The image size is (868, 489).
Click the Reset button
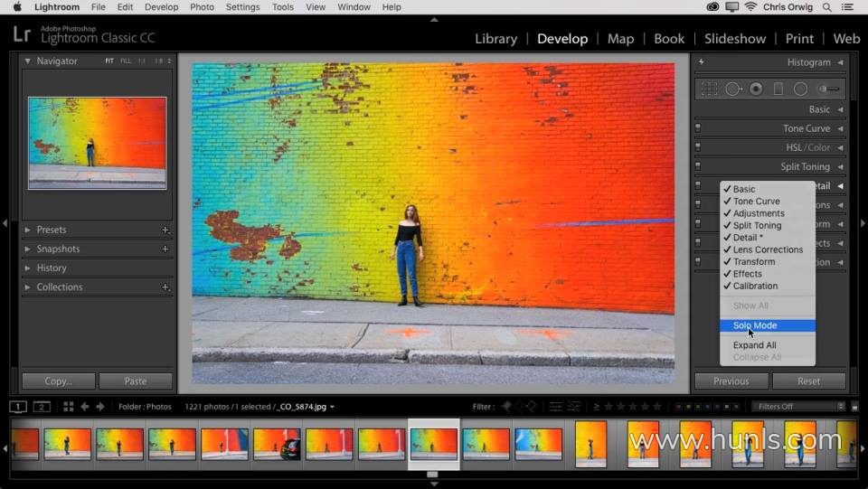(x=808, y=381)
